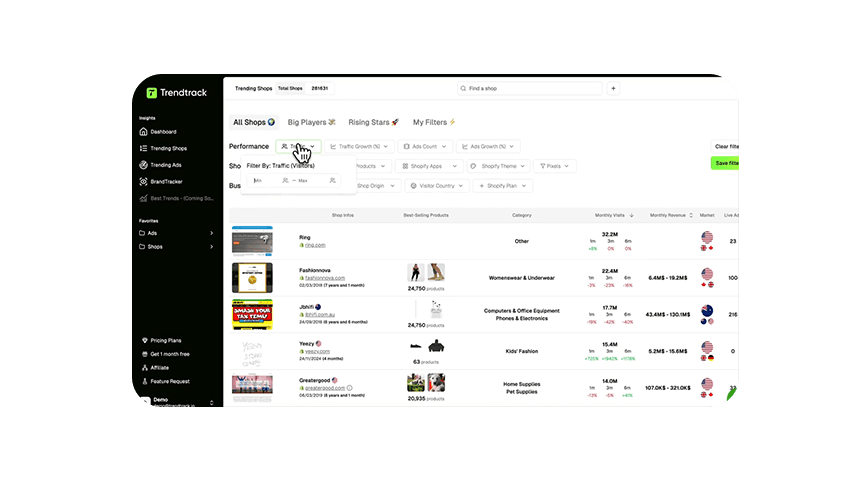Open the Shopify Apps filter dropdown

coord(429,166)
